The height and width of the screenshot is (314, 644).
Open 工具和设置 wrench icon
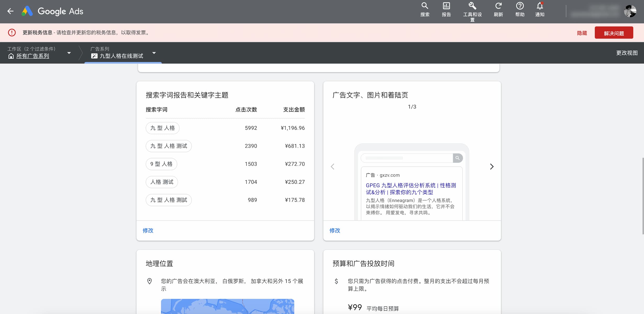pos(472,6)
